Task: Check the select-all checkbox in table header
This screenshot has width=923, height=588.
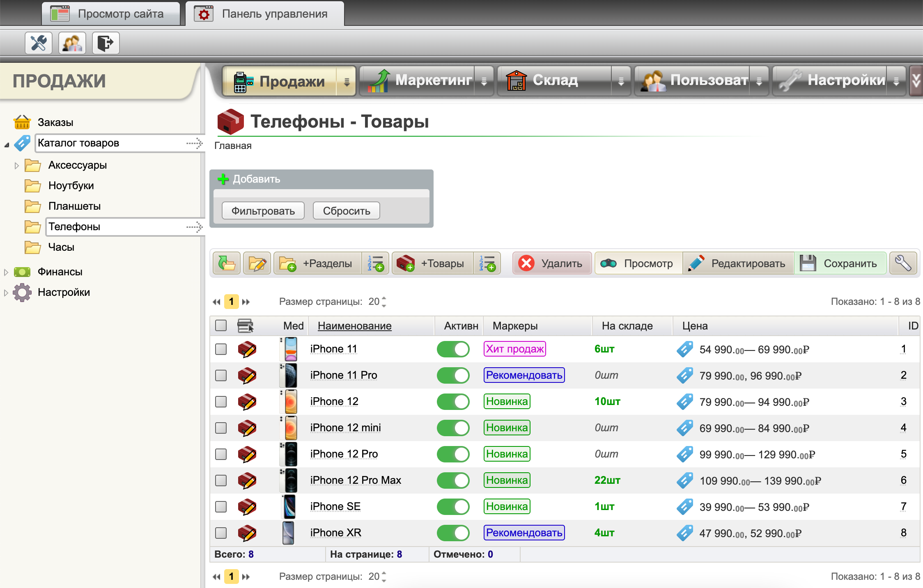Action: point(221,325)
